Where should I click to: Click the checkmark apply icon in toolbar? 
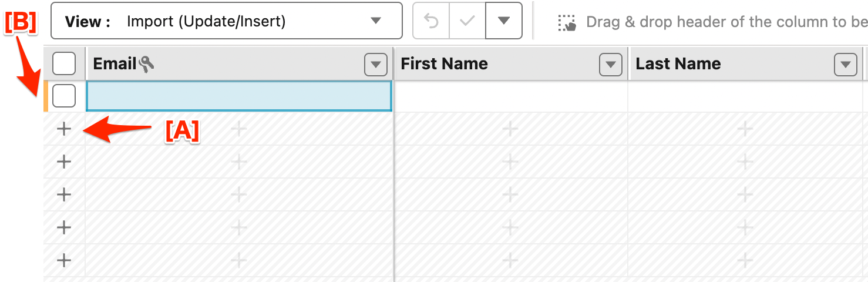[x=467, y=21]
